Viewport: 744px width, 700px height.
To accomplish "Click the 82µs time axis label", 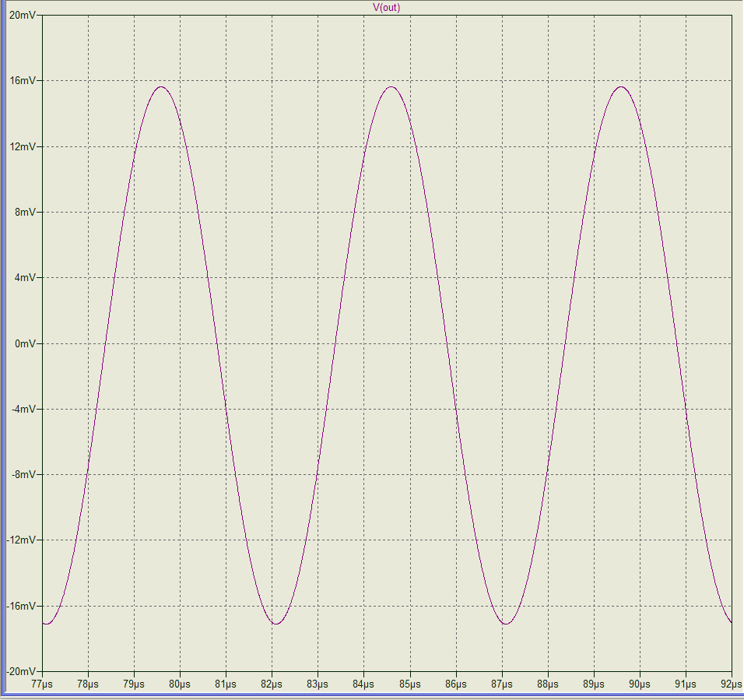I will pos(272,684).
